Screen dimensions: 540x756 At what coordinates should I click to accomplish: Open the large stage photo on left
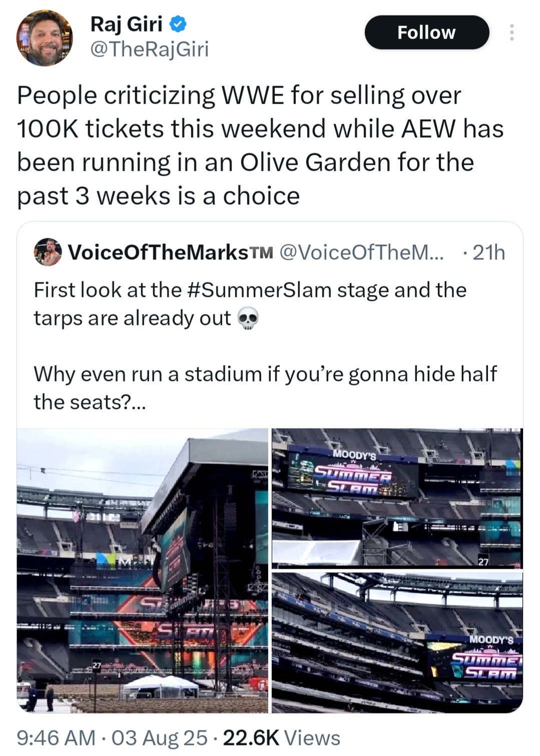143,570
